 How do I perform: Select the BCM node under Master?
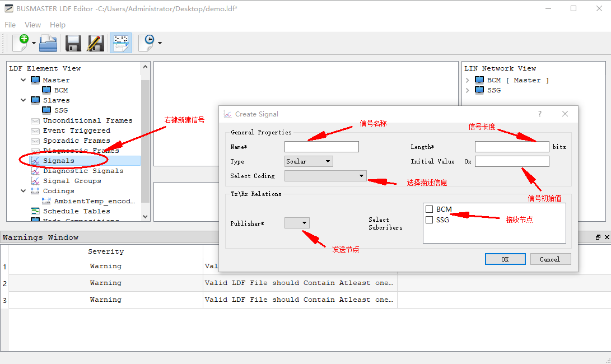pos(61,90)
